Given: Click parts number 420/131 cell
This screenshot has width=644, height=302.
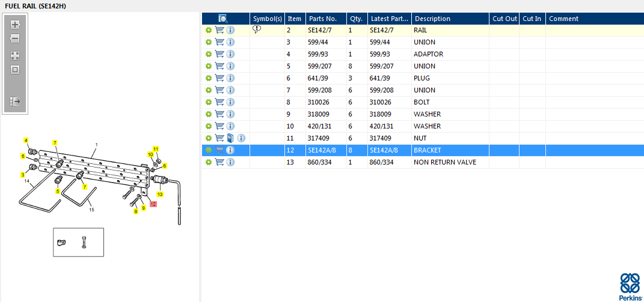Looking at the screenshot, I should [326, 126].
